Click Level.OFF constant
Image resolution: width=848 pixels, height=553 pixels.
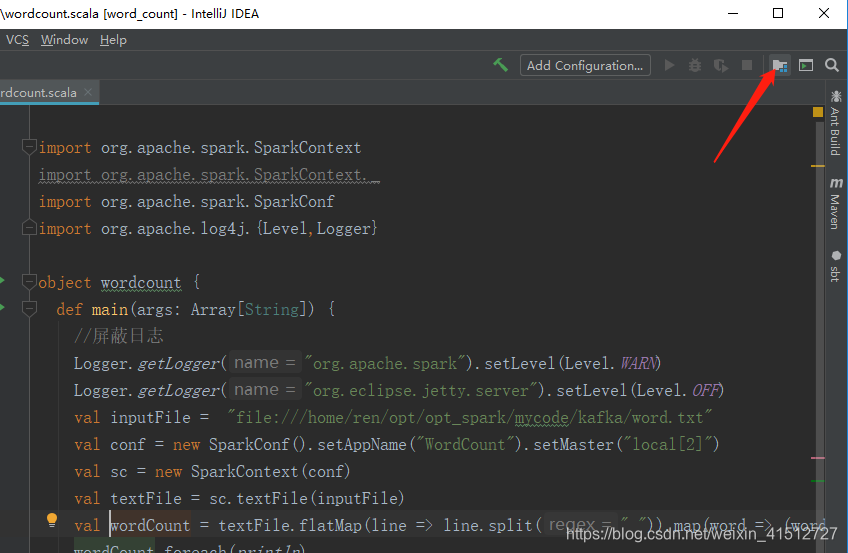point(678,390)
